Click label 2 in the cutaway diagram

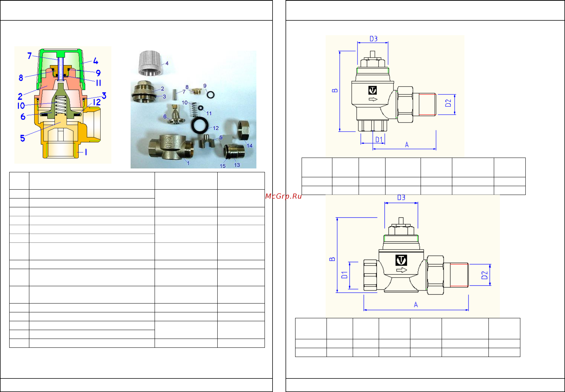(x=20, y=96)
